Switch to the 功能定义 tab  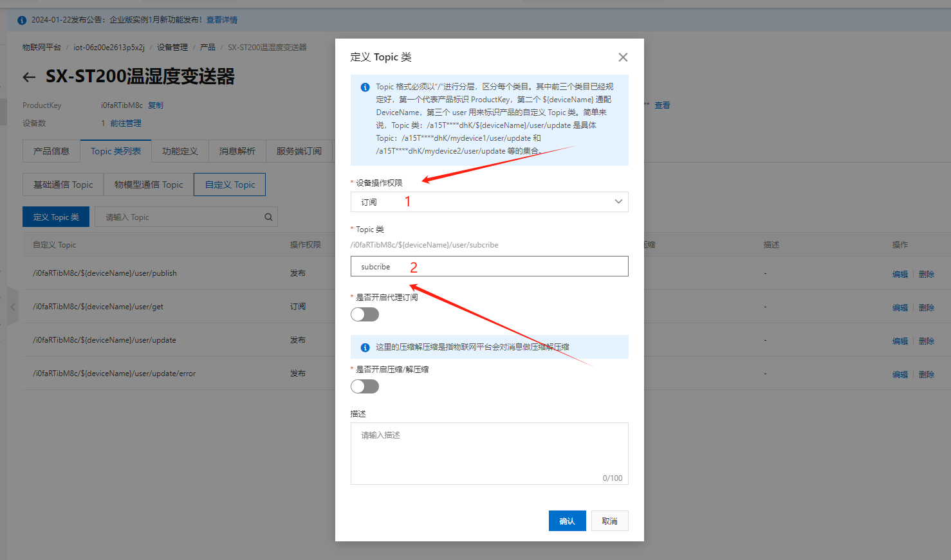pyautogui.click(x=180, y=151)
